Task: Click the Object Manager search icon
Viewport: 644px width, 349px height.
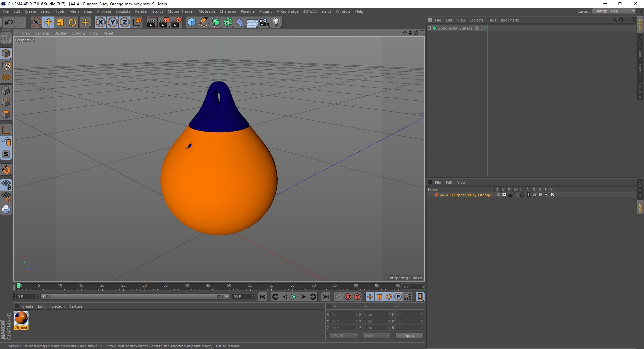Action: (x=615, y=20)
